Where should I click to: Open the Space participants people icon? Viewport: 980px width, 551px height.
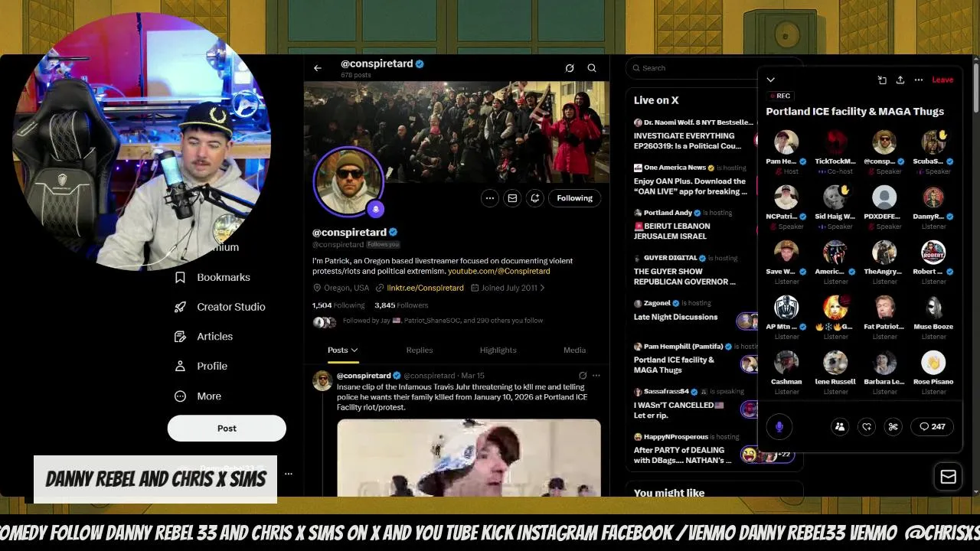tap(840, 426)
